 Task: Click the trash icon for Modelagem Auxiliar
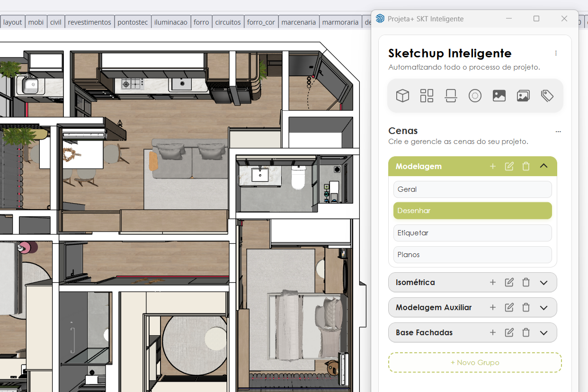coord(526,307)
